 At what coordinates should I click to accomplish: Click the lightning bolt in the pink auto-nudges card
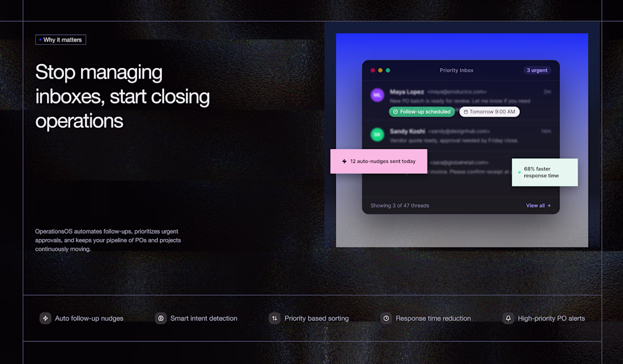pyautogui.click(x=344, y=161)
